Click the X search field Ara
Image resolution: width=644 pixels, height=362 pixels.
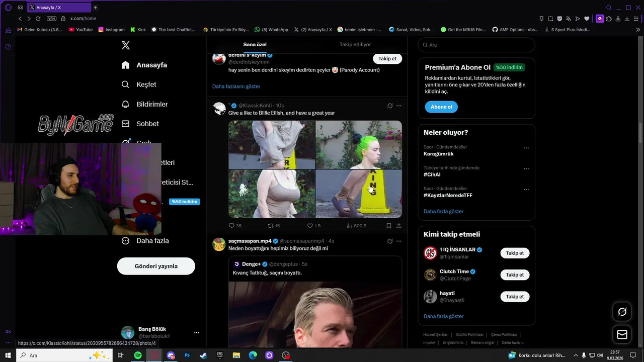(x=476, y=45)
